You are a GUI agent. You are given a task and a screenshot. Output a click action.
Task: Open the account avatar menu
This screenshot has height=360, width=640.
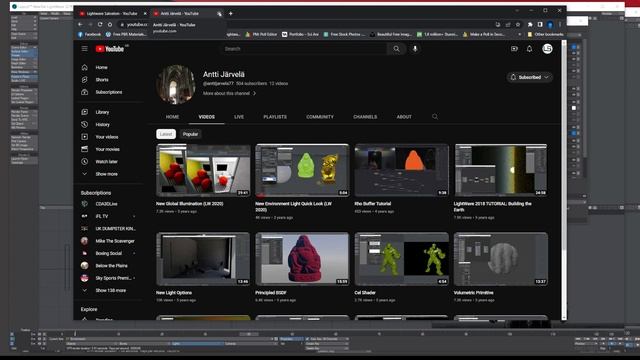[x=547, y=49]
